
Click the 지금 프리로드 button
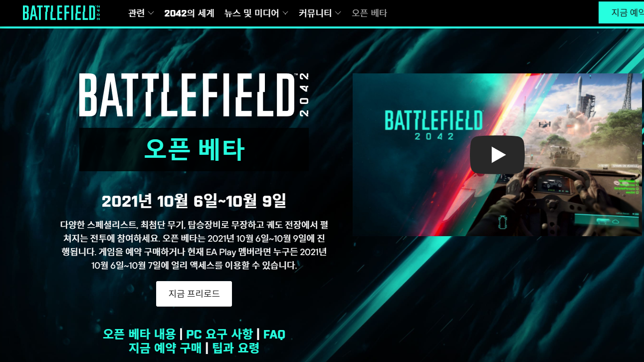[194, 294]
